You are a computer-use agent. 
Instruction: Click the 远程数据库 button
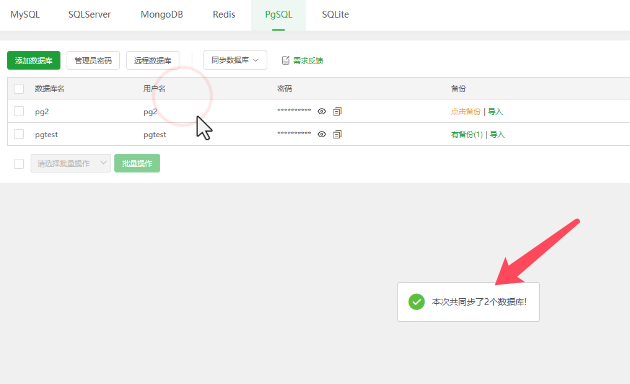click(x=153, y=60)
